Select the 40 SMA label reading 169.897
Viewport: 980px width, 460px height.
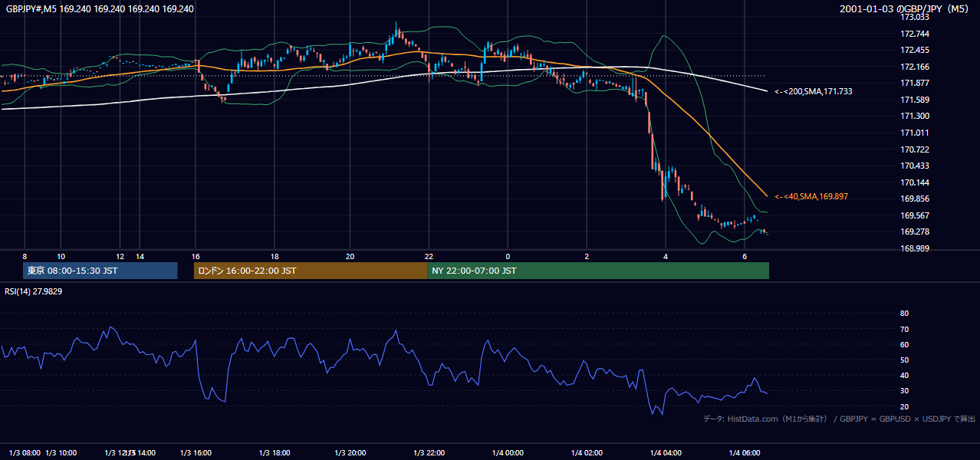point(811,196)
